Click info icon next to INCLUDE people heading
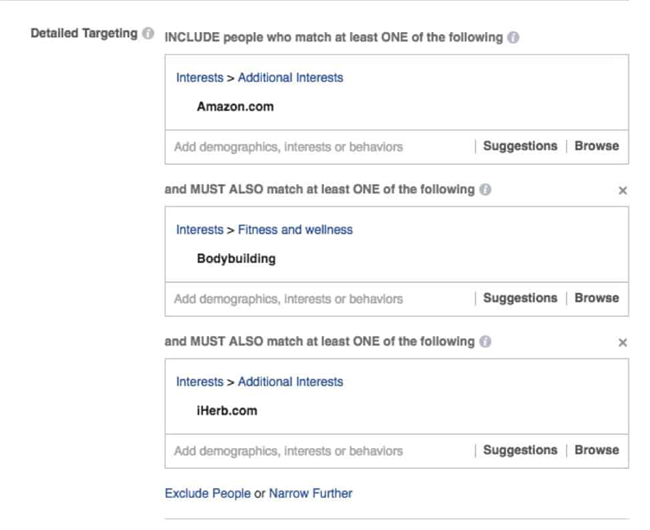 point(513,37)
